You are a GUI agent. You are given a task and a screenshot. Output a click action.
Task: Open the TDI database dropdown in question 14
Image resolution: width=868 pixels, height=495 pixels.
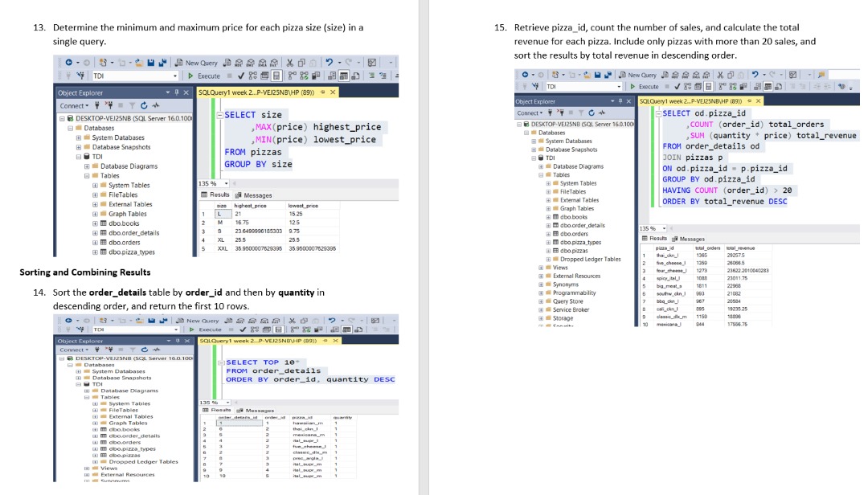click(x=176, y=329)
